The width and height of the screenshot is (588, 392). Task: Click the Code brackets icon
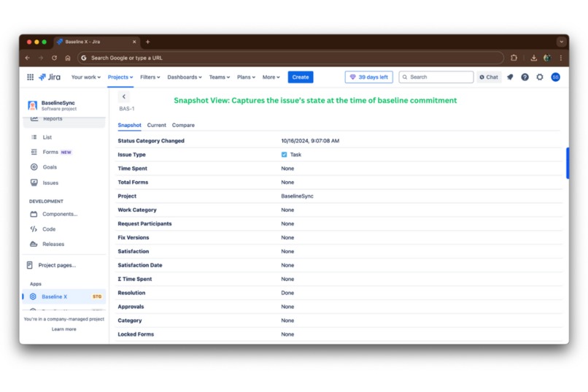pyautogui.click(x=34, y=228)
